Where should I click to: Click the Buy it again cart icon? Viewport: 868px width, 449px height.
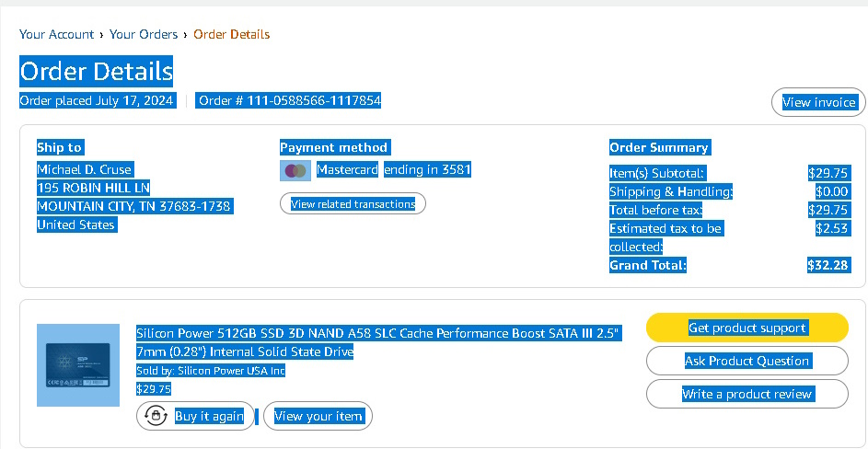pyautogui.click(x=156, y=416)
